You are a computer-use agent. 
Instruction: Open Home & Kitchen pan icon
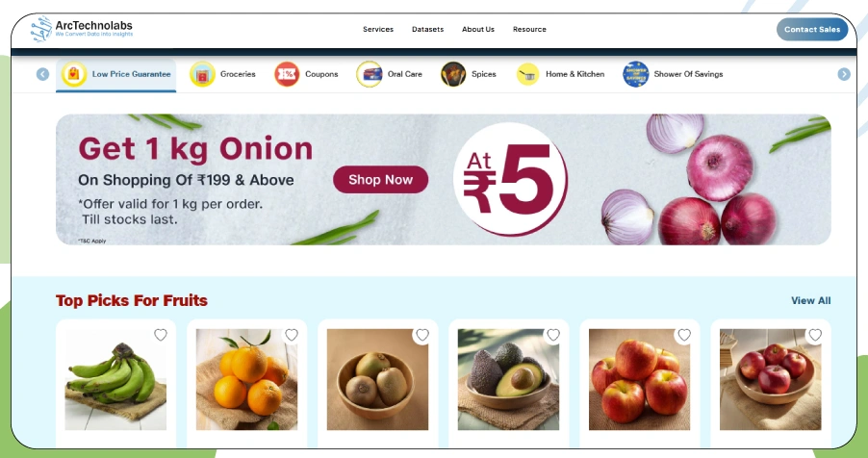tap(527, 74)
